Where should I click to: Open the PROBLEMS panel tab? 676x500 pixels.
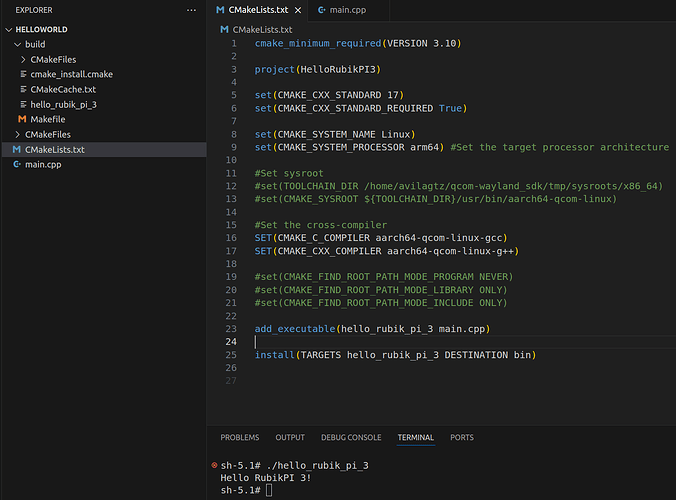[240, 438]
